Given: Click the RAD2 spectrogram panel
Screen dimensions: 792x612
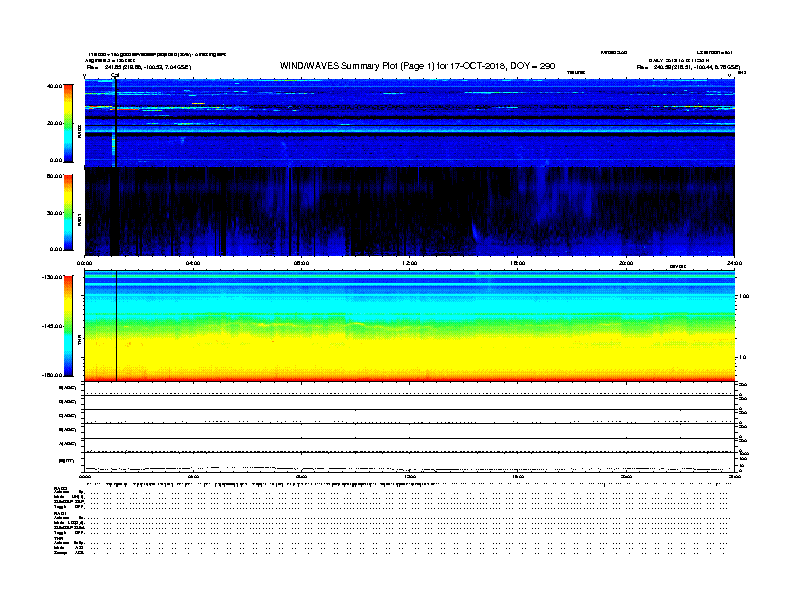Looking at the screenshot, I should [410, 123].
